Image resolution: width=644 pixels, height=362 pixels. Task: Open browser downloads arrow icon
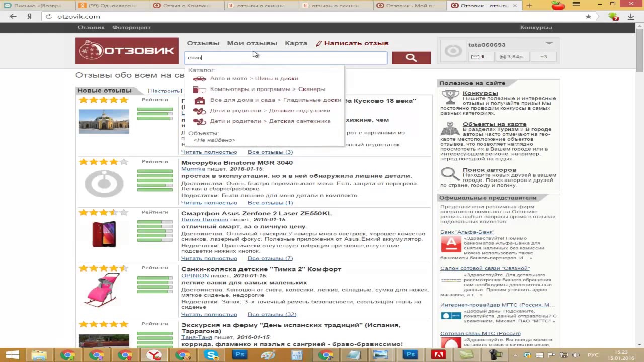coord(631,16)
